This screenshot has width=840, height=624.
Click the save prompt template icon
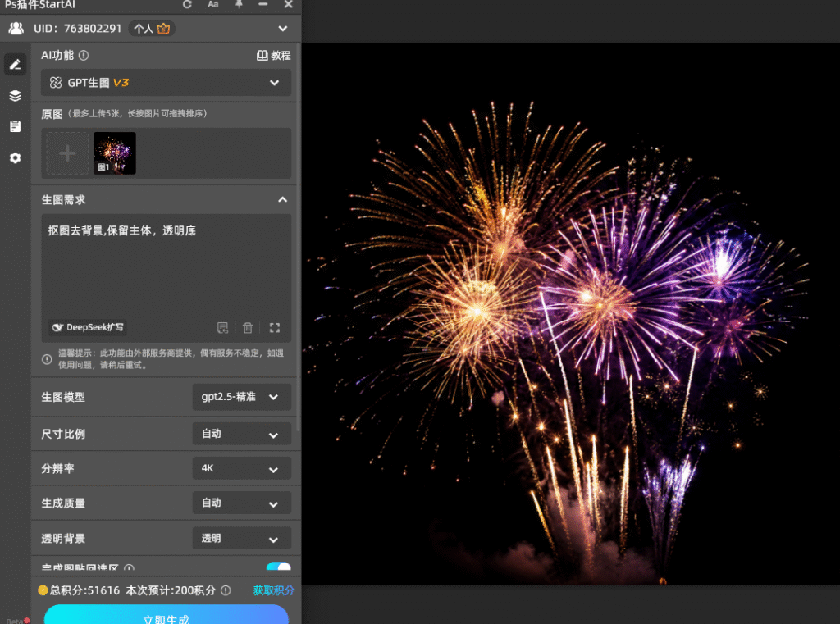[x=222, y=328]
